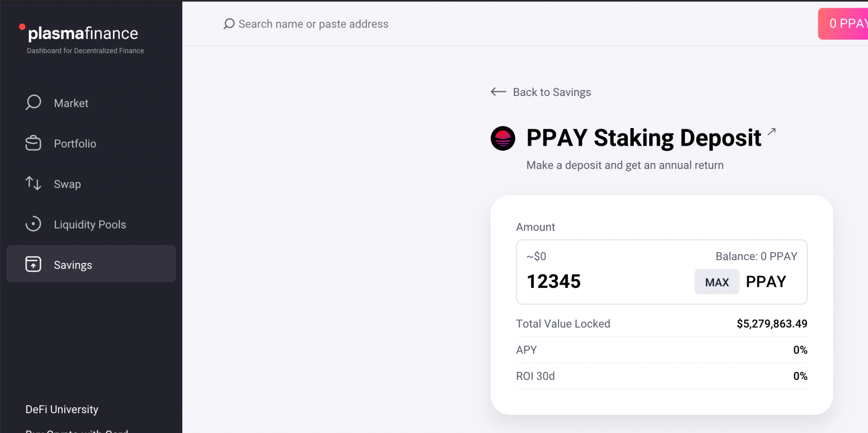
Task: Click the amount input showing 12345
Action: tap(553, 281)
